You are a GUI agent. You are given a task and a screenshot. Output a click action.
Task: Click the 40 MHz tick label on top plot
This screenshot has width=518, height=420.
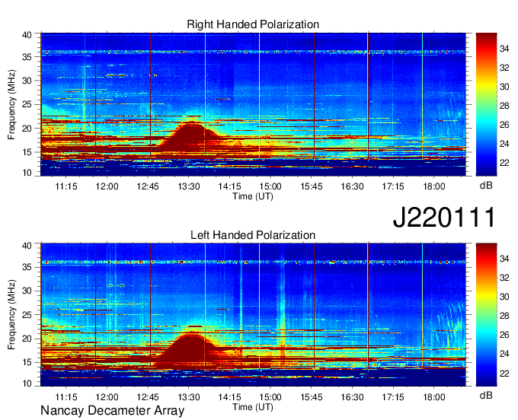(x=27, y=35)
